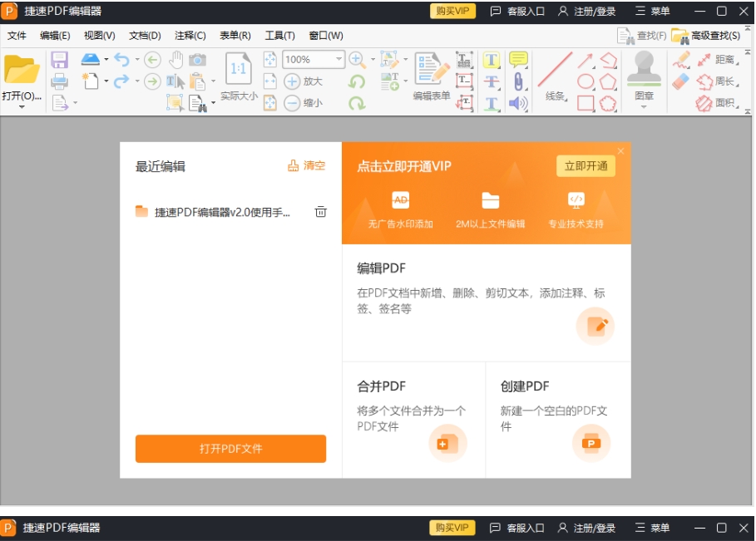Image resolution: width=756 pixels, height=541 pixels.
Task: Rotate clockwise with green arrow icon
Action: pos(357,102)
